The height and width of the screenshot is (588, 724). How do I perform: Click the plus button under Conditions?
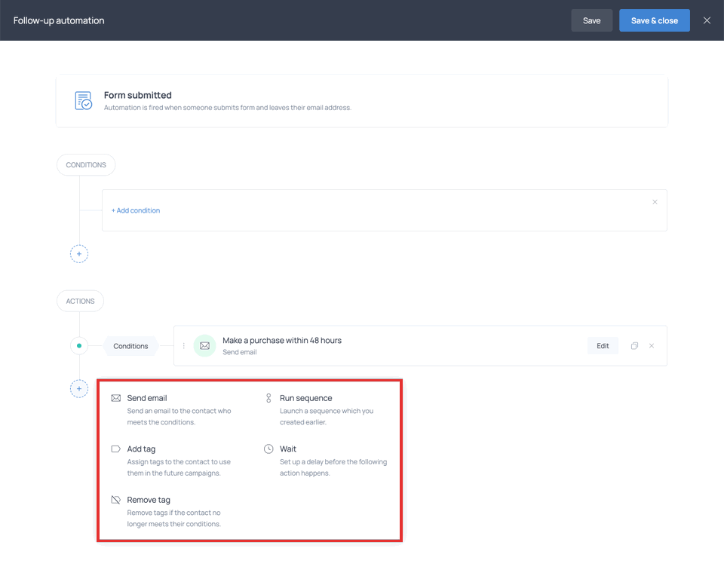click(x=79, y=254)
